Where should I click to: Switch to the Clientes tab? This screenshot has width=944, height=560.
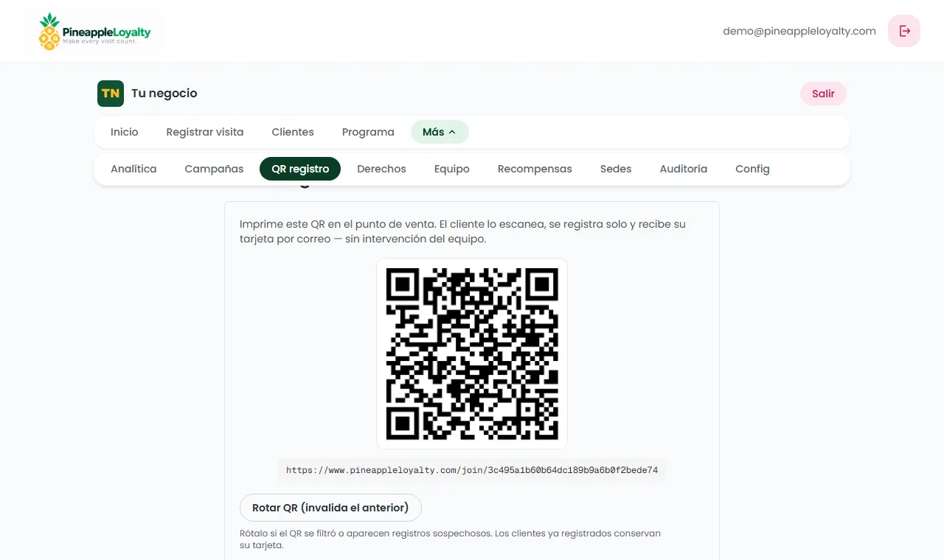pyautogui.click(x=293, y=132)
